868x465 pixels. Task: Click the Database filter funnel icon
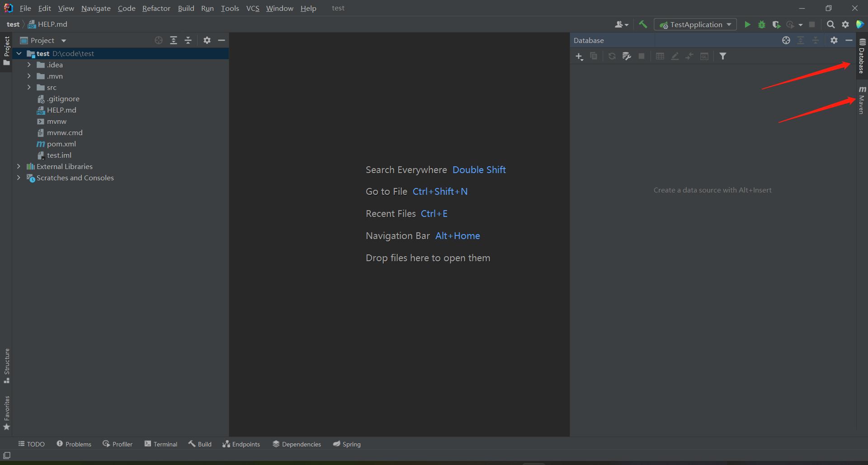click(x=723, y=56)
